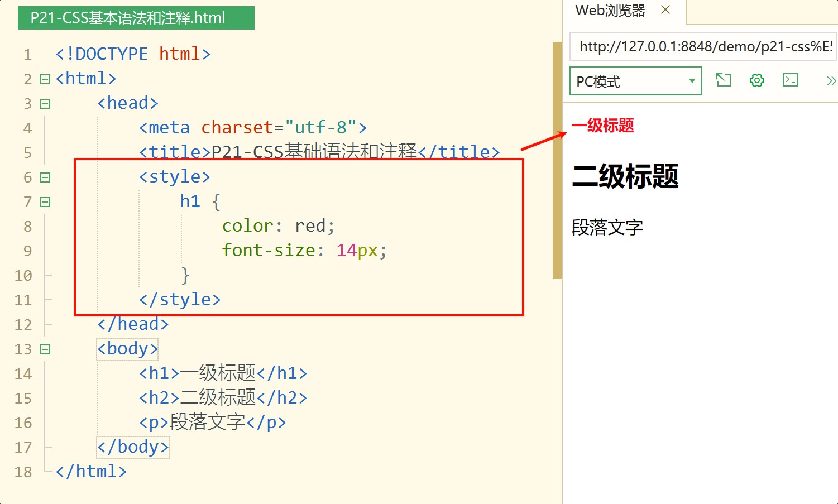Click the opening <head> tag on line 3

click(x=128, y=103)
